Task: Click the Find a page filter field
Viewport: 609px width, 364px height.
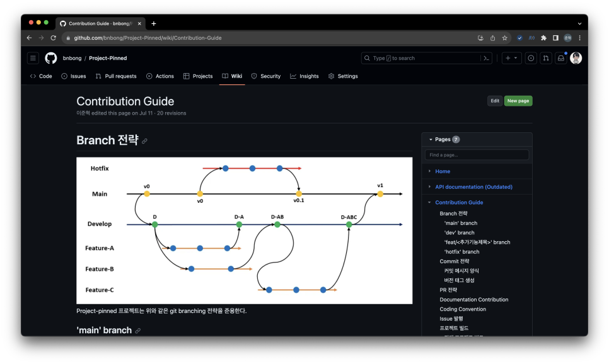Action: (477, 155)
